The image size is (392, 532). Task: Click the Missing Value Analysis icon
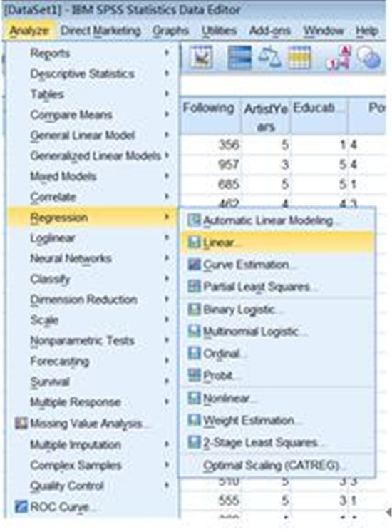click(x=21, y=423)
